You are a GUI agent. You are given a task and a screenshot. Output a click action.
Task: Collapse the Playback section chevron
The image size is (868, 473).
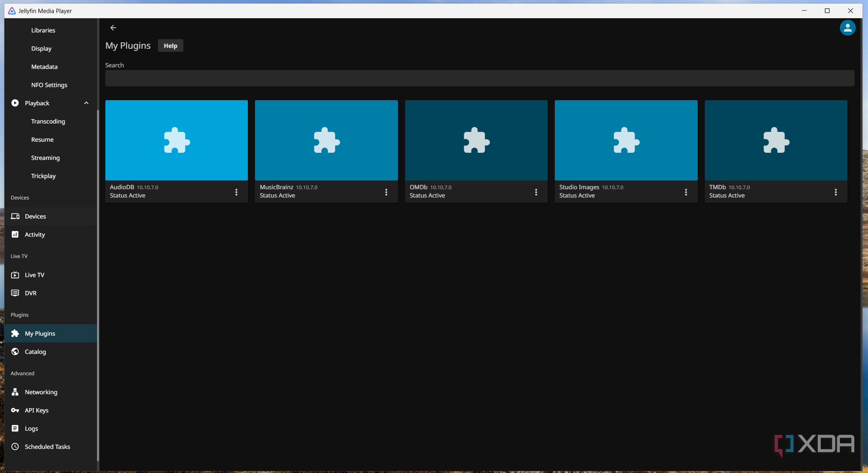[x=86, y=103]
